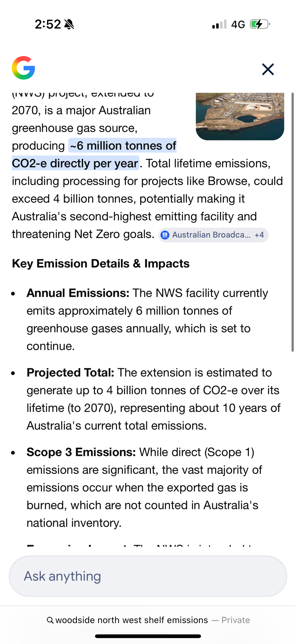Tap the woodside north west shelf emissions query
Image resolution: width=296 pixels, height=644 pixels.
132,620
